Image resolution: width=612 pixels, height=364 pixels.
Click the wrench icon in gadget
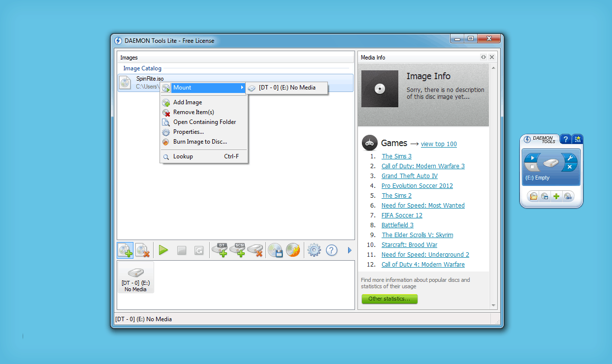click(570, 158)
